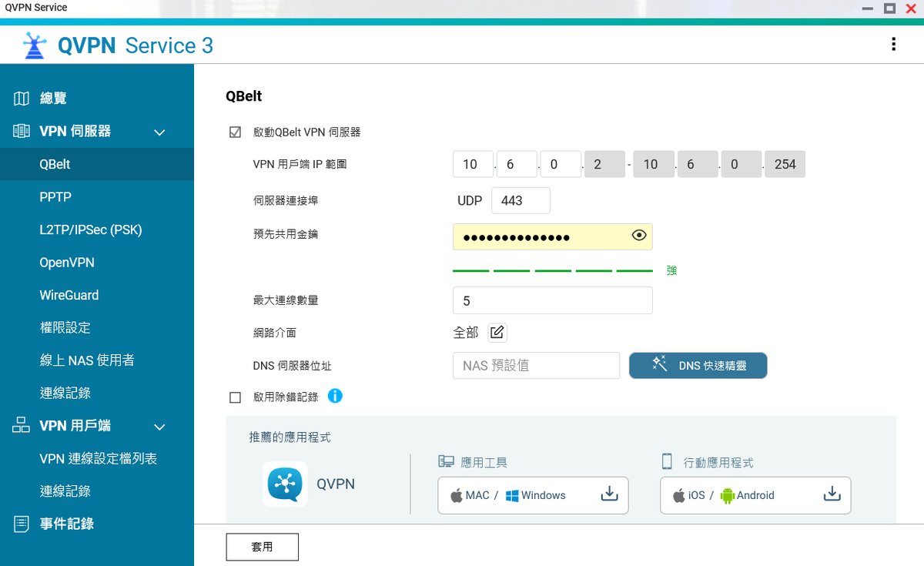This screenshot has width=924, height=566.
Task: Collapse the VPN Server (VPN 伺服器) section
Action: click(x=159, y=132)
